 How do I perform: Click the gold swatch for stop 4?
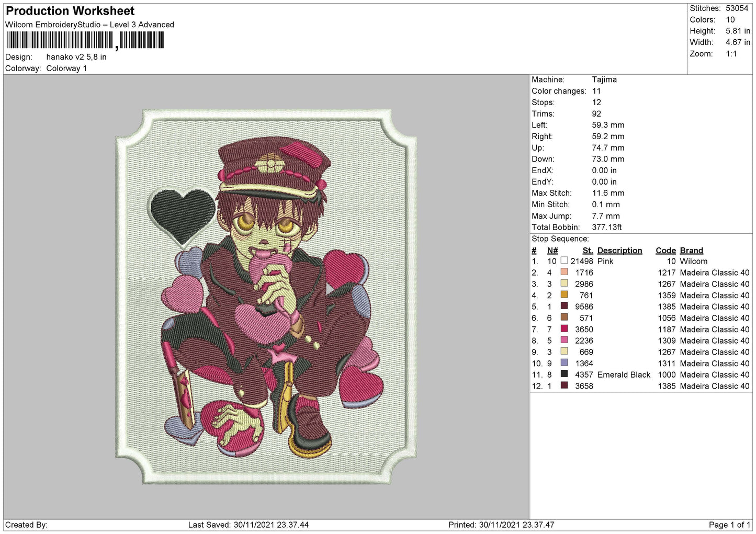point(564,294)
